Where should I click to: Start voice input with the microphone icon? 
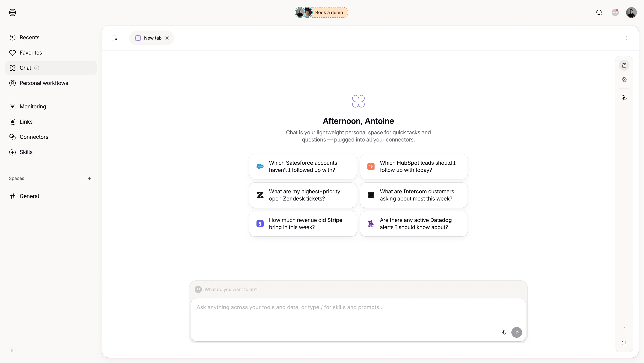(x=504, y=332)
